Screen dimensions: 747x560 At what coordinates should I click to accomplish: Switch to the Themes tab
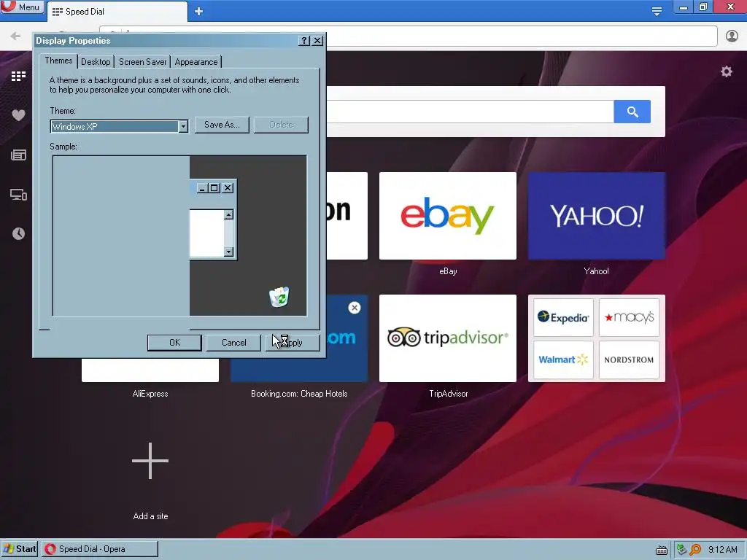[58, 61]
